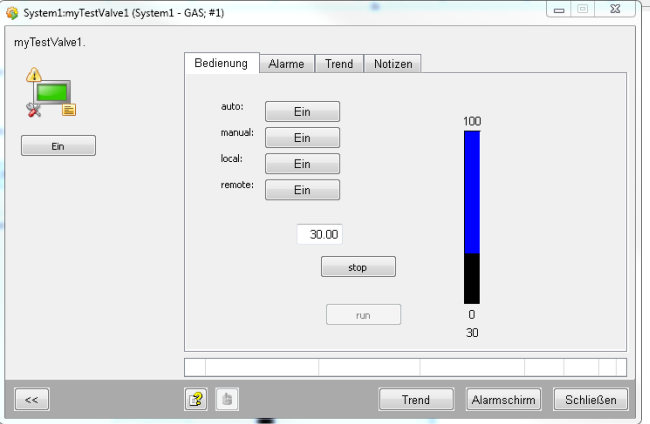
Task: Select the Trend tab at the top
Action: click(x=339, y=64)
